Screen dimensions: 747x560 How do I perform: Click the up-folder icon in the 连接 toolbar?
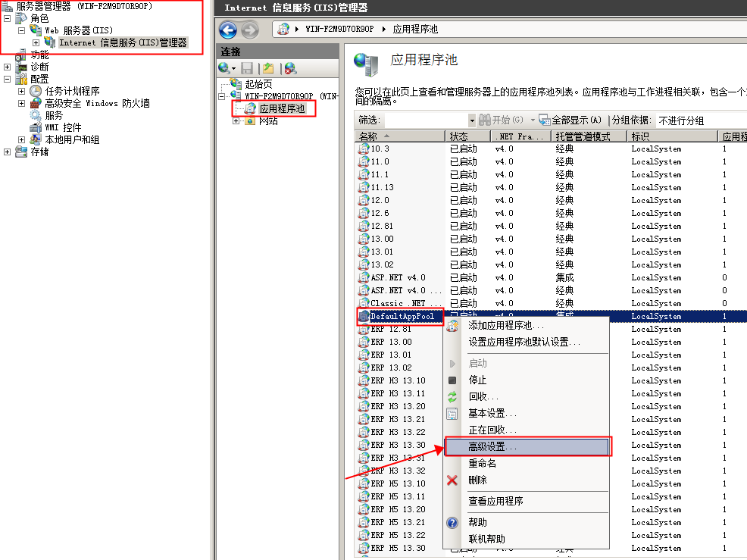[x=268, y=68]
